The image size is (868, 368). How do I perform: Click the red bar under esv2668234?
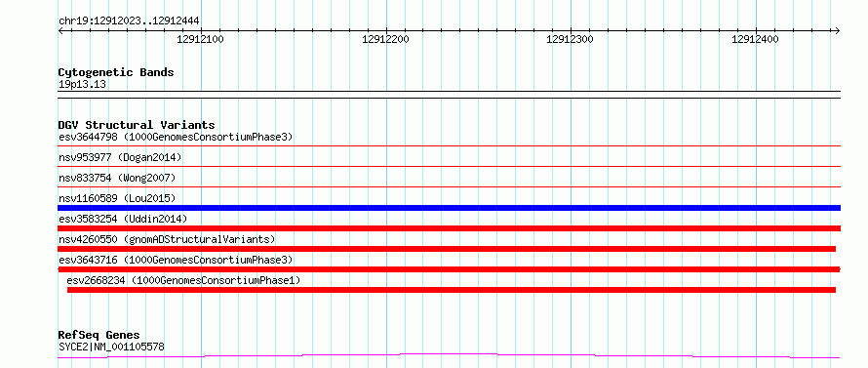click(x=452, y=290)
